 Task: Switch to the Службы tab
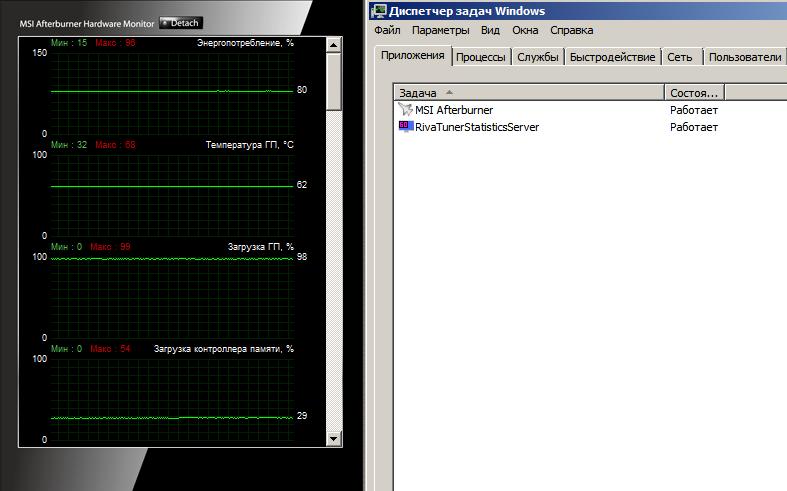[x=538, y=57]
